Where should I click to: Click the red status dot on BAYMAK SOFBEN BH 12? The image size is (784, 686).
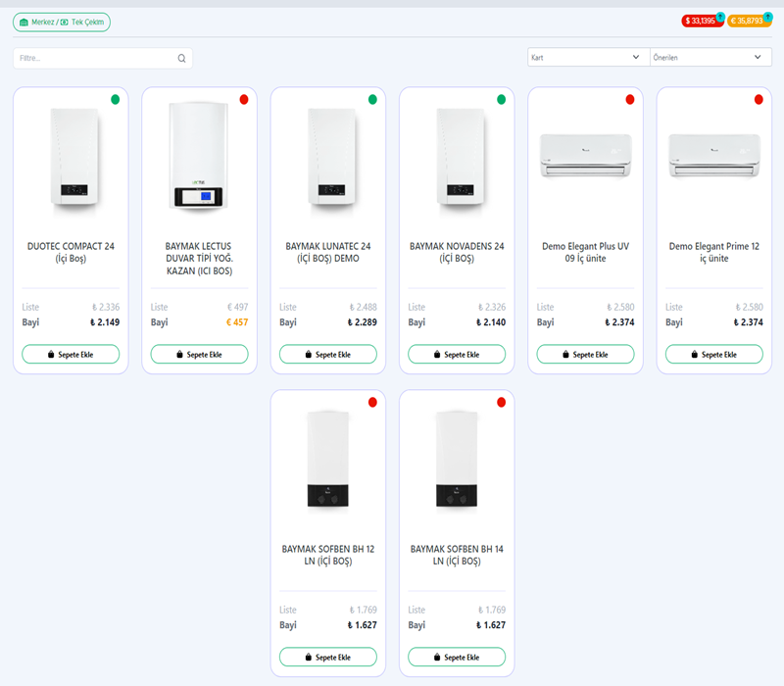372,402
